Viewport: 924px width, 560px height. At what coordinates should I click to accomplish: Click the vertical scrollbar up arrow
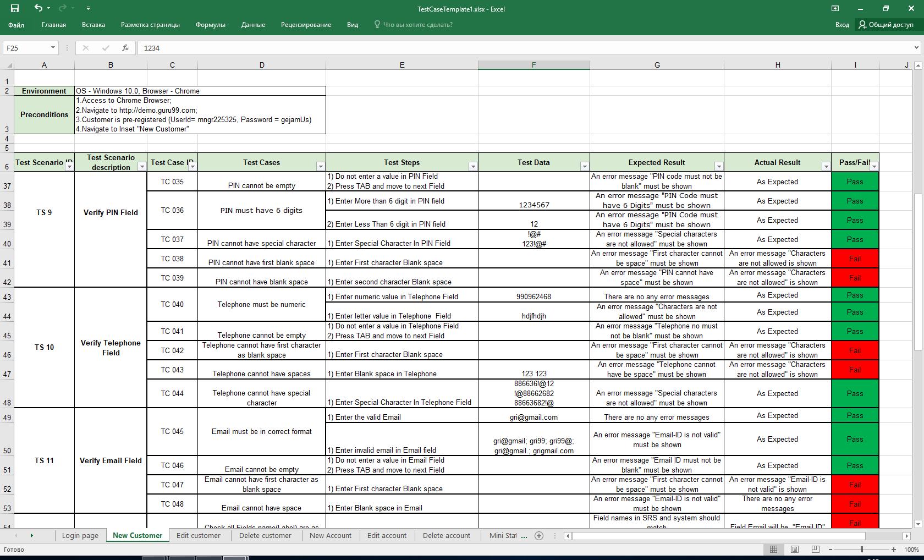[x=918, y=65]
